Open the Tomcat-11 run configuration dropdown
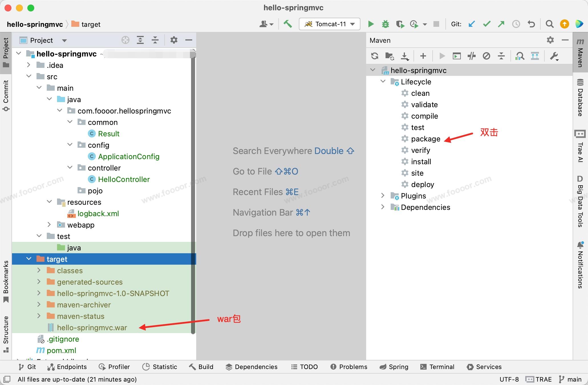The height and width of the screenshot is (385, 588). coord(330,24)
